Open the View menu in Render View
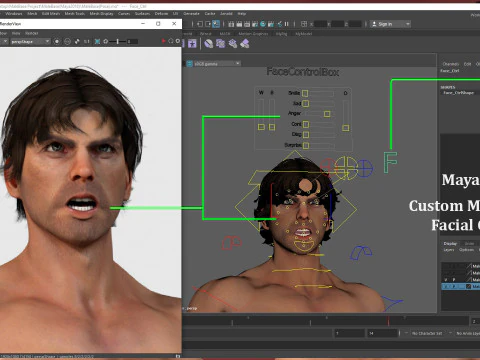The image size is (480, 360). 16,33
